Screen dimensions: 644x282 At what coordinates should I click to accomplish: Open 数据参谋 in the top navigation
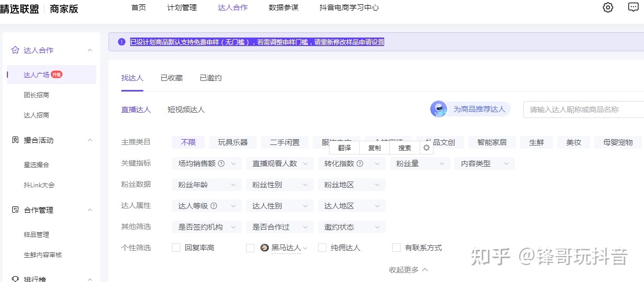(x=283, y=7)
